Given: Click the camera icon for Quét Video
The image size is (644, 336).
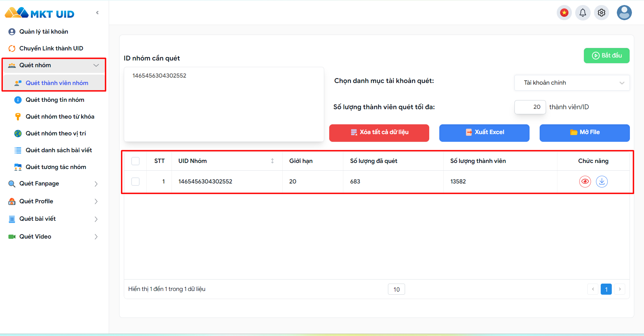Looking at the screenshot, I should [12, 237].
